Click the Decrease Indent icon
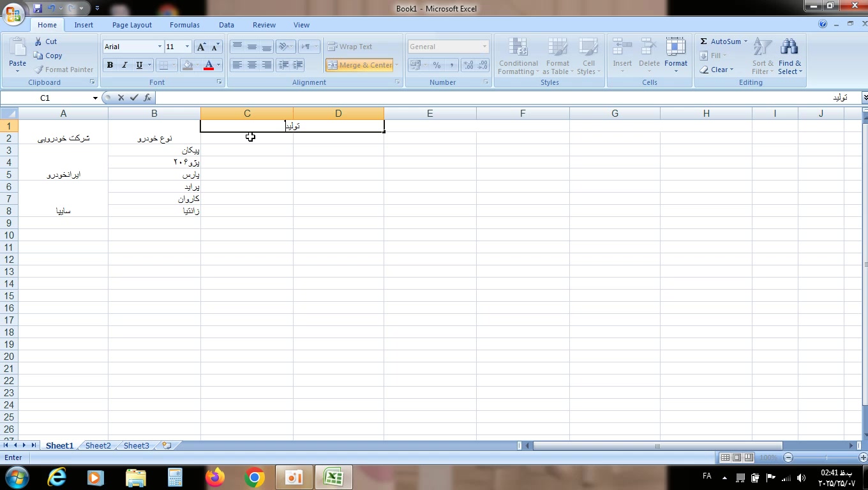Viewport: 868px width, 490px height. click(x=283, y=65)
